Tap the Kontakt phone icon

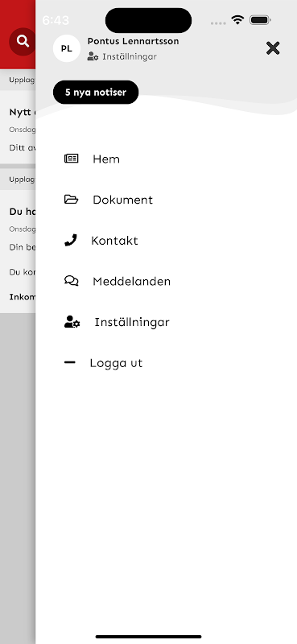[71, 240]
